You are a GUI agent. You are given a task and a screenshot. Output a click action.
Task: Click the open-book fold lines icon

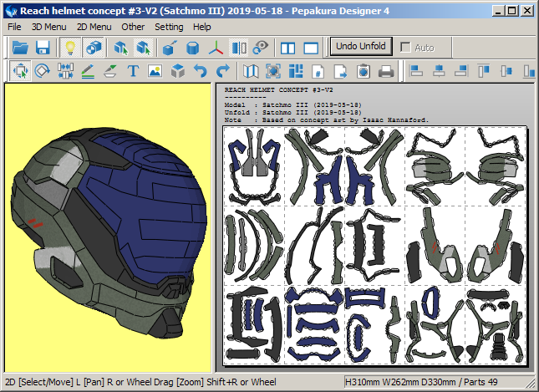click(x=251, y=71)
